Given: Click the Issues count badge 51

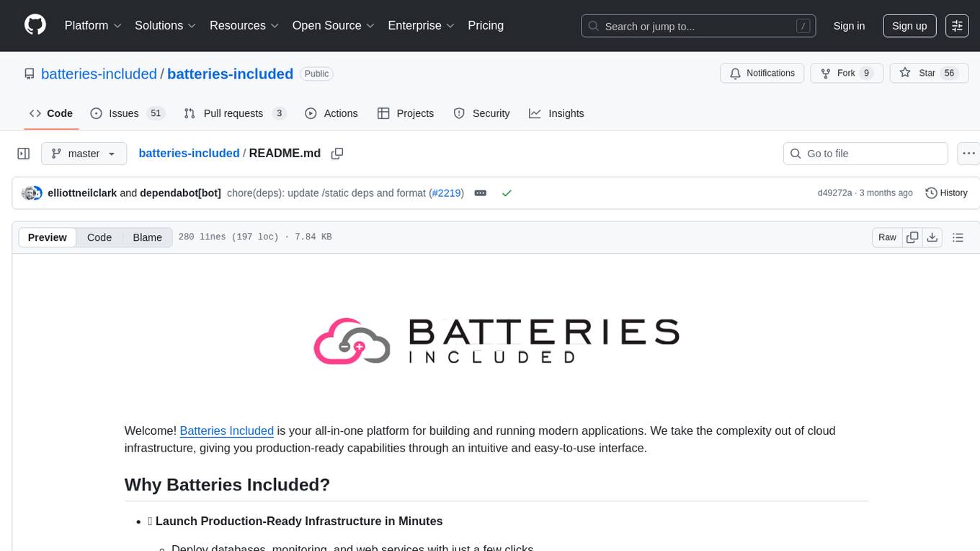Looking at the screenshot, I should pyautogui.click(x=155, y=113).
